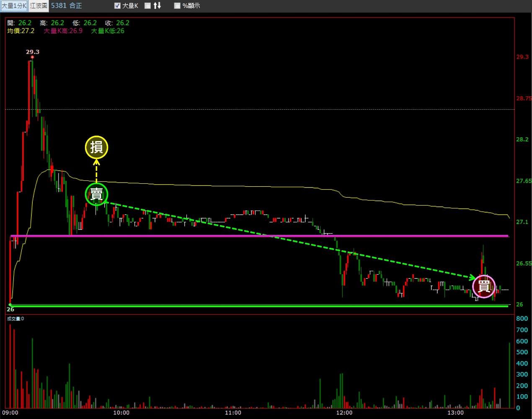Click the 11:00 time axis label
Viewport: 532px width, 419px height.
(232, 412)
